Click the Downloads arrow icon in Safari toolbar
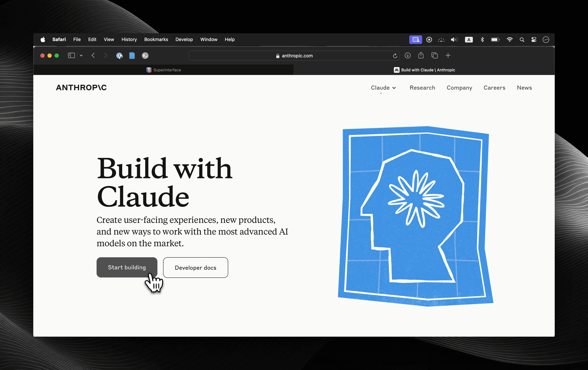588x370 pixels. 407,55
